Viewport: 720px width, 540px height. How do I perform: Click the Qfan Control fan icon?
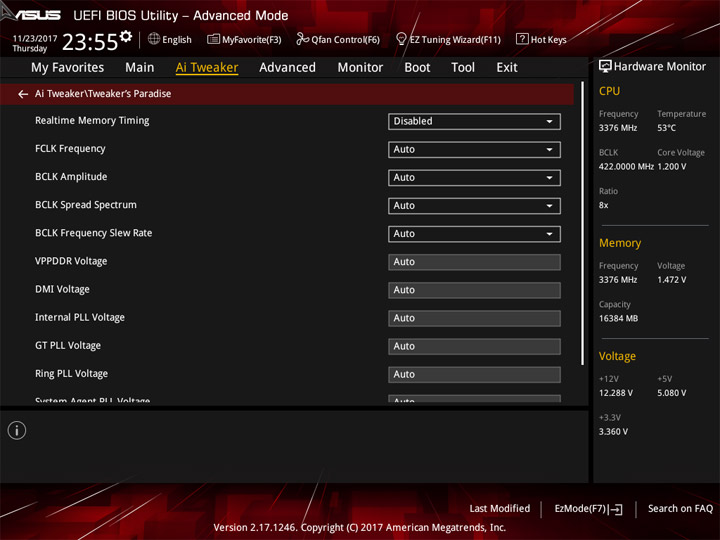[302, 39]
